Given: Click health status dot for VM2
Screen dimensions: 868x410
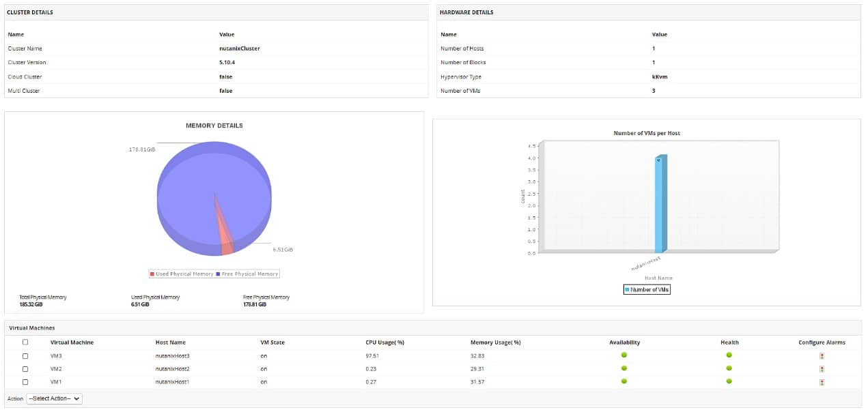Looking at the screenshot, I should (x=729, y=368).
